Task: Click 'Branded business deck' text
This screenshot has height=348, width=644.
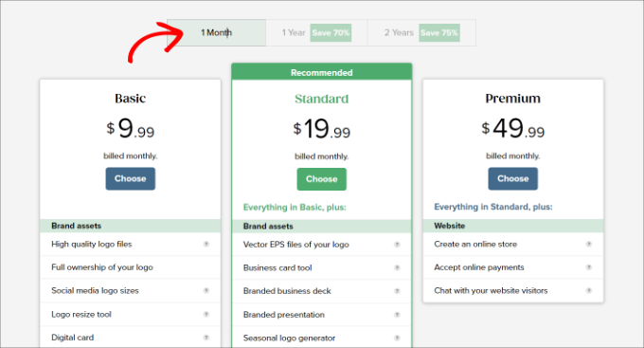Action: [287, 291]
